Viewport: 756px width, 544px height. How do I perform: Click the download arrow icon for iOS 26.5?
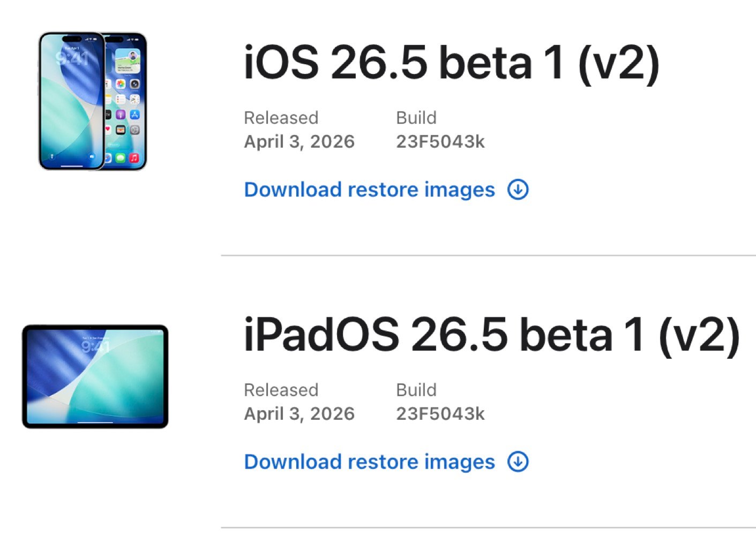(x=518, y=190)
